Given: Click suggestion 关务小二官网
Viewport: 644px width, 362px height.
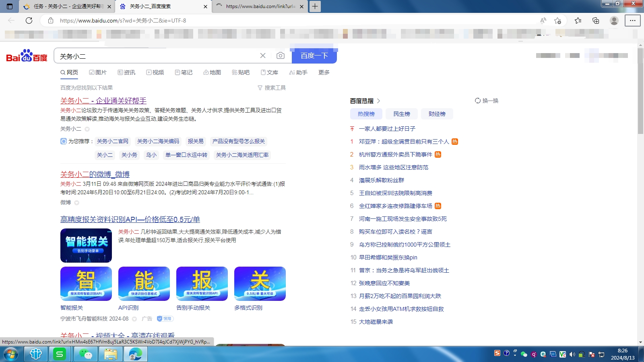Looking at the screenshot, I should pos(113,141).
